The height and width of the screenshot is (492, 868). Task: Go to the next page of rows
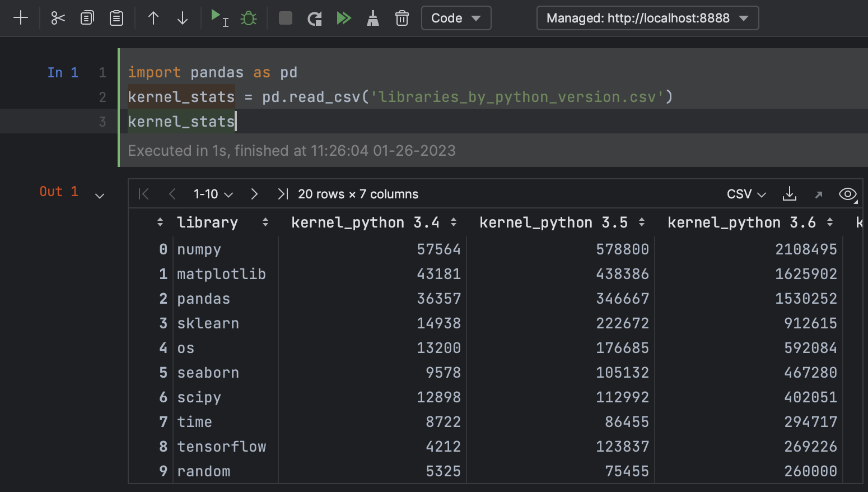pos(254,194)
